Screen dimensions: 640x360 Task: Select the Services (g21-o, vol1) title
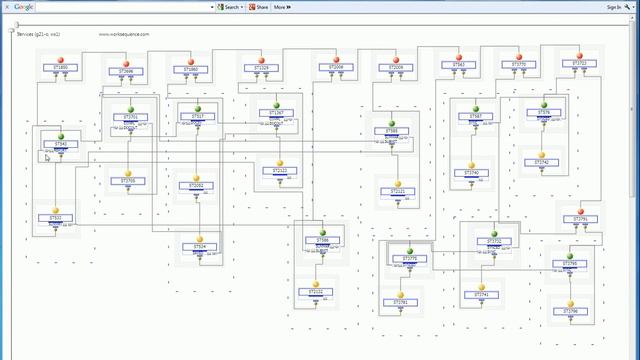pyautogui.click(x=38, y=34)
